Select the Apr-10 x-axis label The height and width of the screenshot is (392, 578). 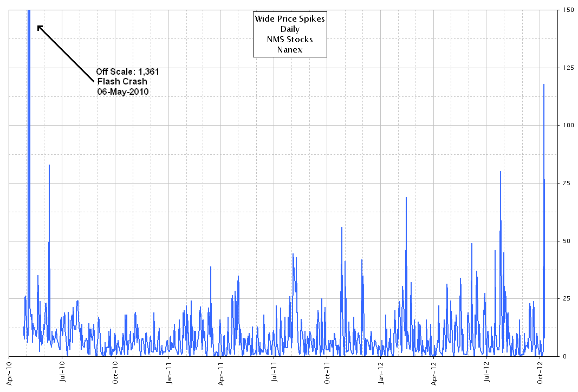[9, 373]
